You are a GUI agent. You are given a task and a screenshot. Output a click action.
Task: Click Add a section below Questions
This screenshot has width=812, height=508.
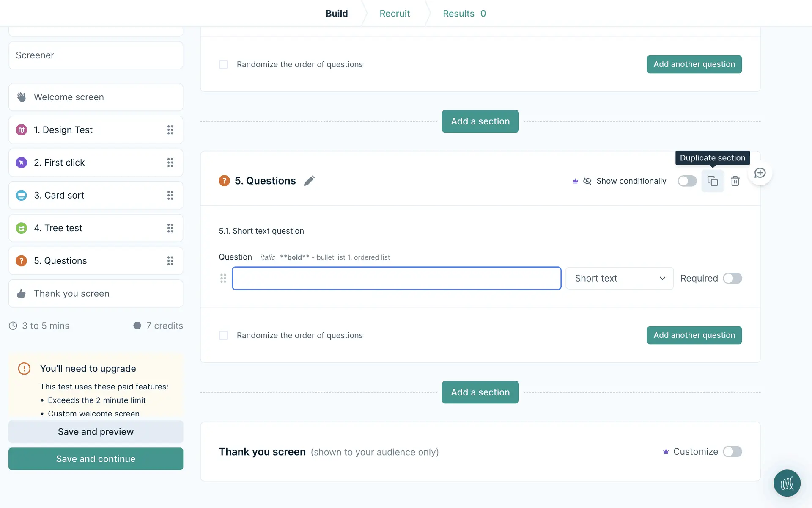pyautogui.click(x=480, y=392)
